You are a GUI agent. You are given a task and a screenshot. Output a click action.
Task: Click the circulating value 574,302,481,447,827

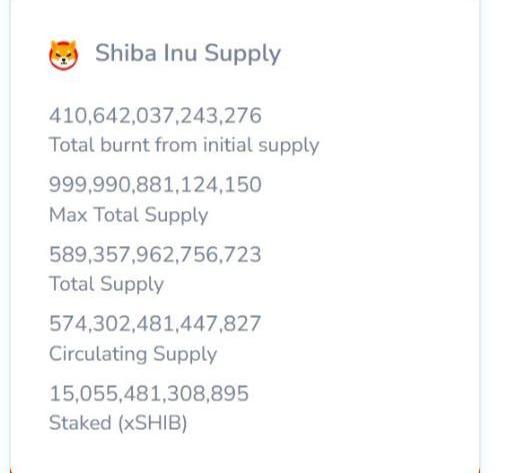(x=155, y=324)
